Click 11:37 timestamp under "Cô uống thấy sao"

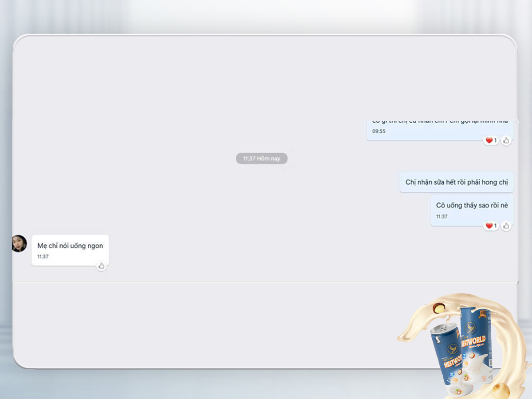[442, 217]
